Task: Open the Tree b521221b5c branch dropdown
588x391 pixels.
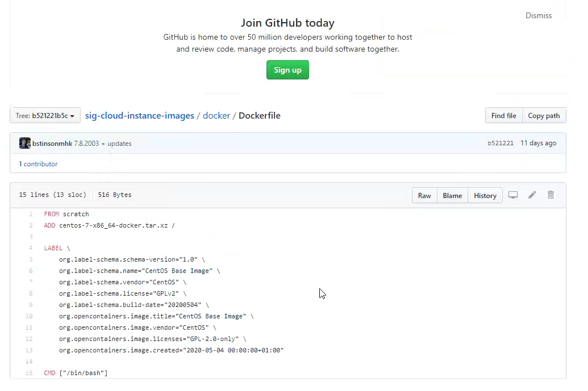Action: pyautogui.click(x=45, y=116)
